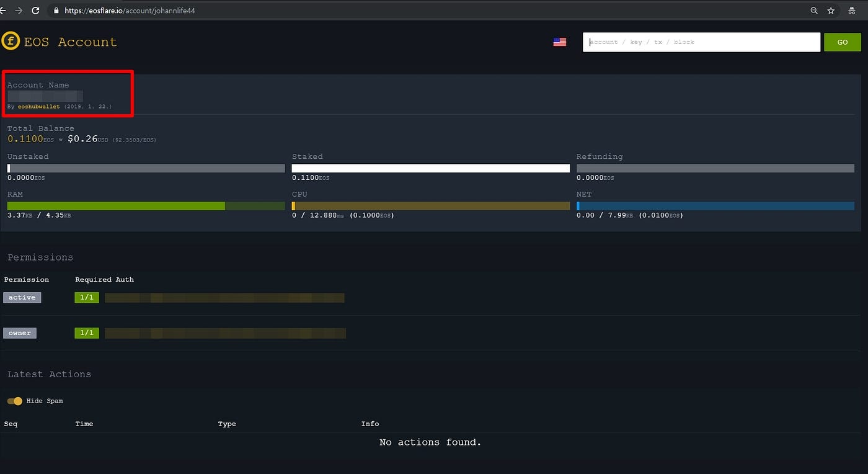Click the blurred key in the active row
Viewport: 868px width, 474px height.
[x=224, y=298]
